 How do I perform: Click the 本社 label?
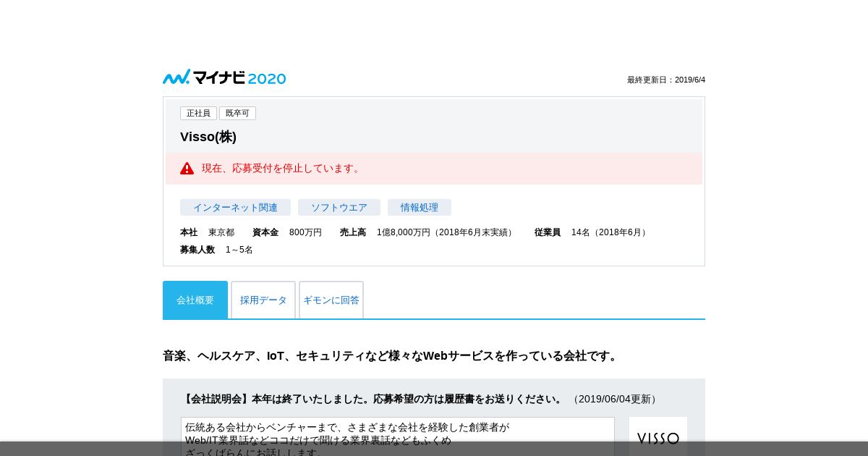click(x=189, y=232)
